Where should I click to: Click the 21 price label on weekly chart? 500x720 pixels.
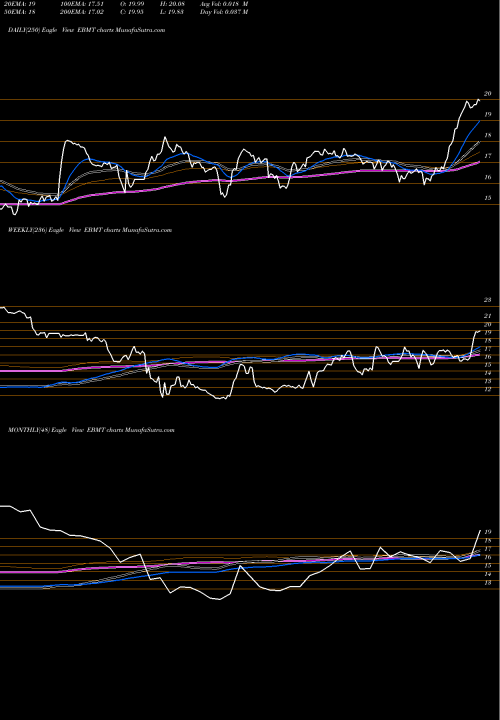[488, 316]
